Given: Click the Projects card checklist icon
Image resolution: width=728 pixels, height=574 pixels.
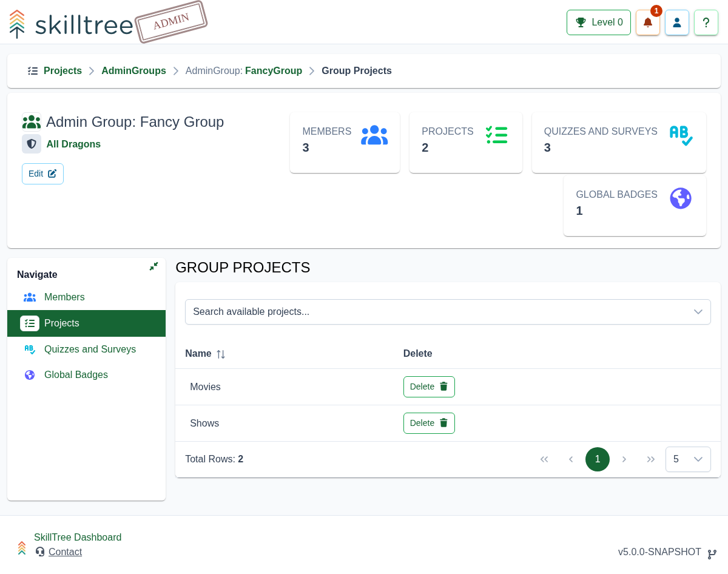Looking at the screenshot, I should pos(497,135).
